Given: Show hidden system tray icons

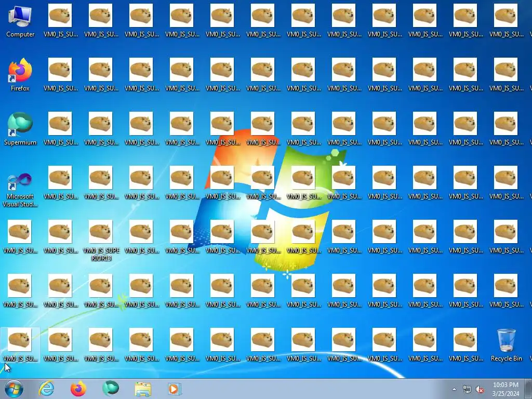Looking at the screenshot, I should click(454, 389).
